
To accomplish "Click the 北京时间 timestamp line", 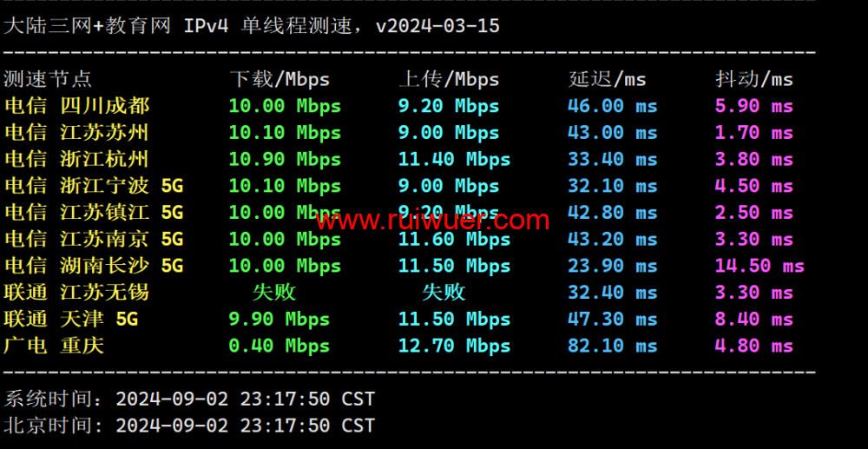I will (189, 426).
